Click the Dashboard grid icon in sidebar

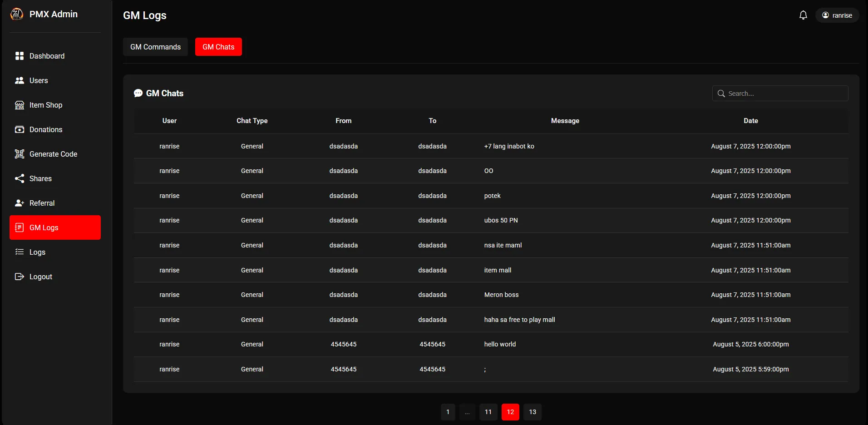pos(20,56)
